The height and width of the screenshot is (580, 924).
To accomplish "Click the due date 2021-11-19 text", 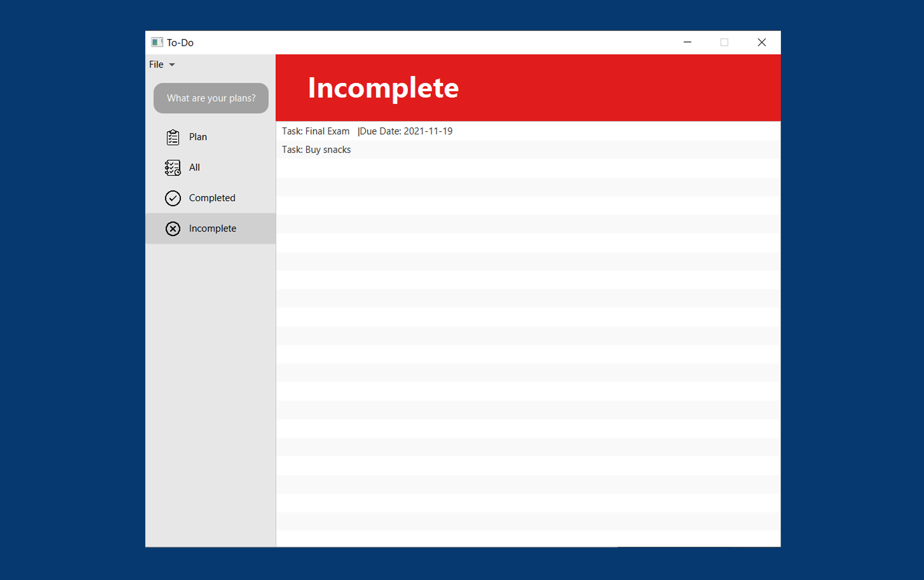I will click(428, 131).
